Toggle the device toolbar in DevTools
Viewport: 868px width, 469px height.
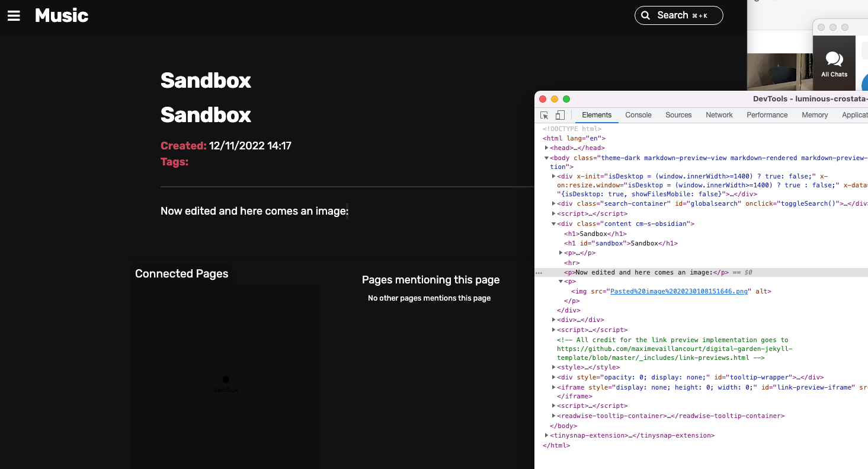[x=559, y=114]
